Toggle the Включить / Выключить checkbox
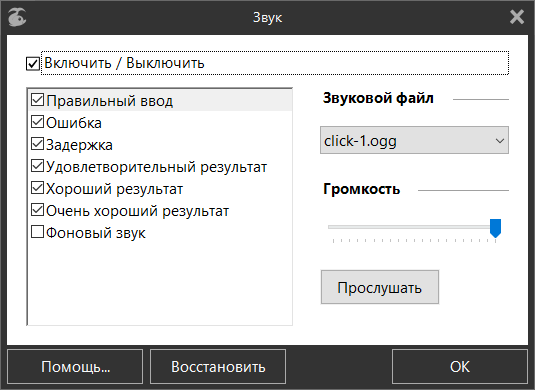The width and height of the screenshot is (535, 390). [x=33, y=63]
